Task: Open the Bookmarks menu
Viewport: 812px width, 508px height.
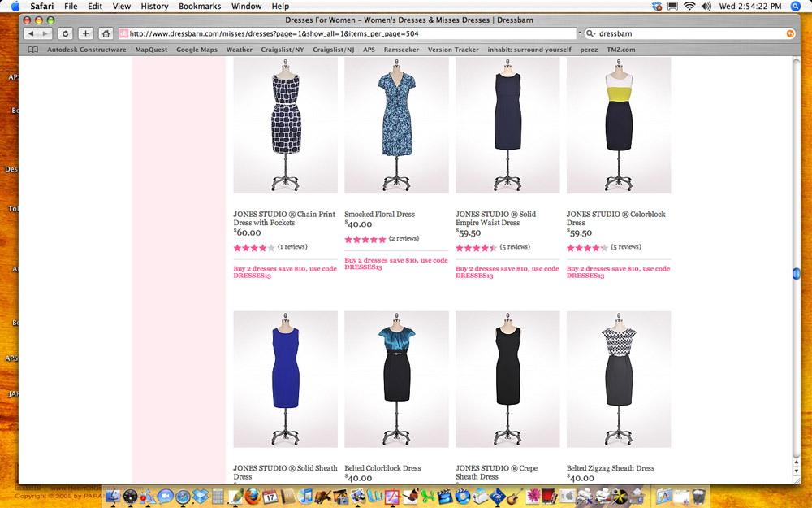Action: [x=200, y=7]
